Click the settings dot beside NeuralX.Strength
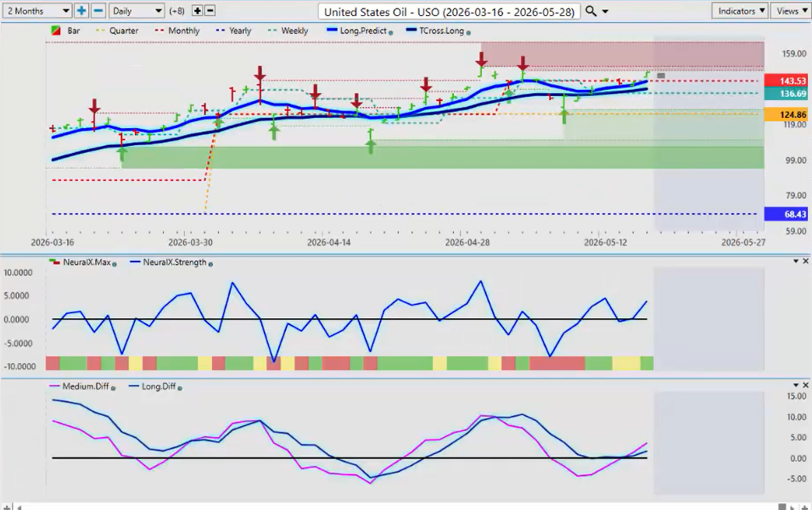Image resolution: width=812 pixels, height=510 pixels. point(210,264)
